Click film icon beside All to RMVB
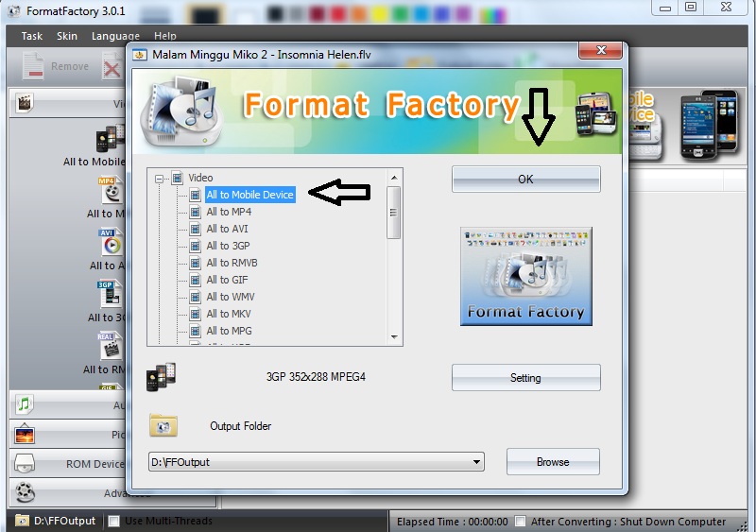 pyautogui.click(x=195, y=263)
